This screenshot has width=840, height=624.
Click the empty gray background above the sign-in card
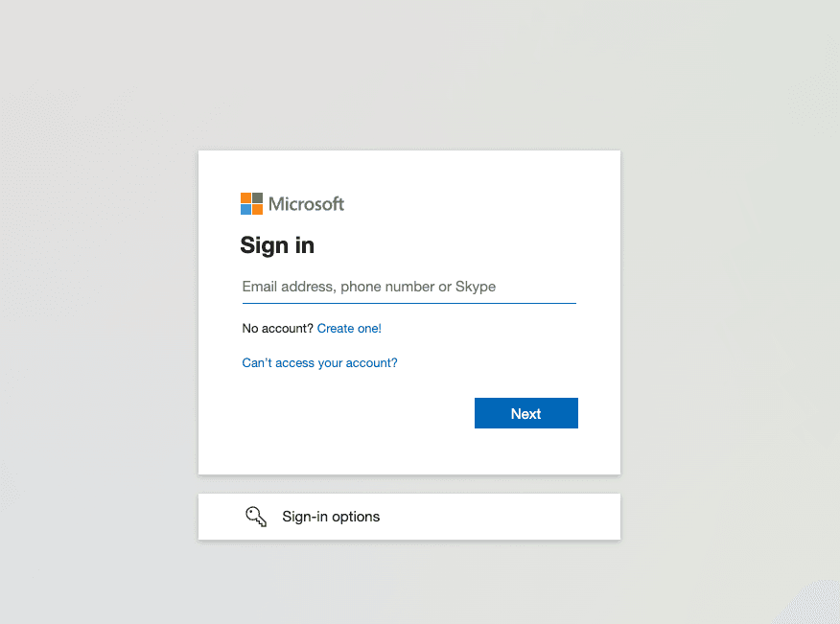[x=408, y=77]
